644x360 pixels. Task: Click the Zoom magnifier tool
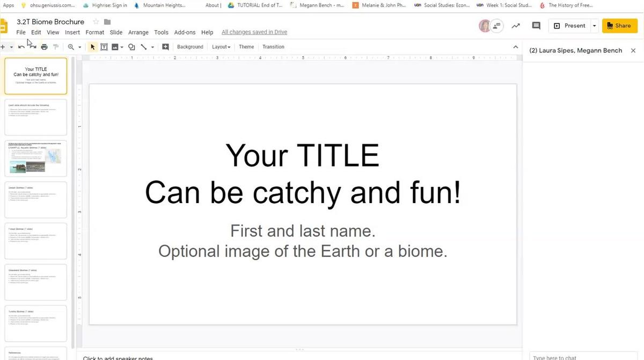(71, 47)
